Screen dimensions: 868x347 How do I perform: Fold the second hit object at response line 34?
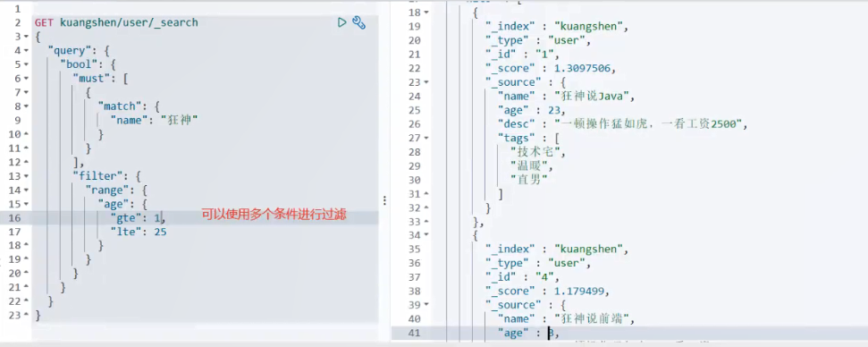[426, 235]
